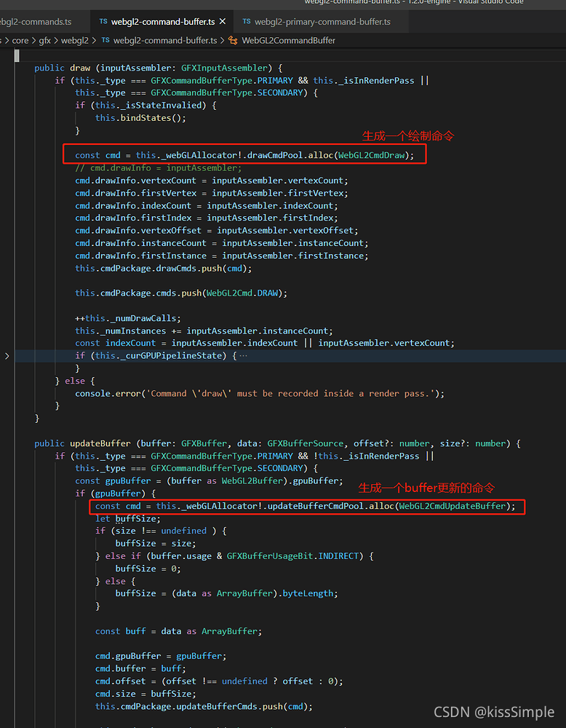
Task: Click 'this.bindStates();' line
Action: [140, 118]
